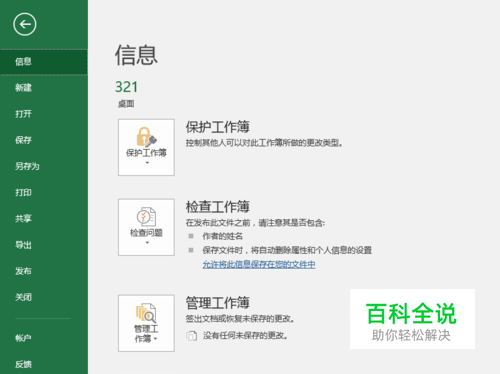Open the 导出 sidebar item
The height and width of the screenshot is (374, 500).
[x=44, y=245]
